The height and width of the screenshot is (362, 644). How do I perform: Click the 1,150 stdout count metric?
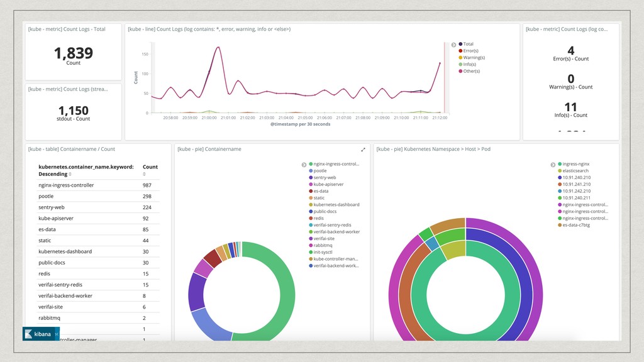coord(74,111)
